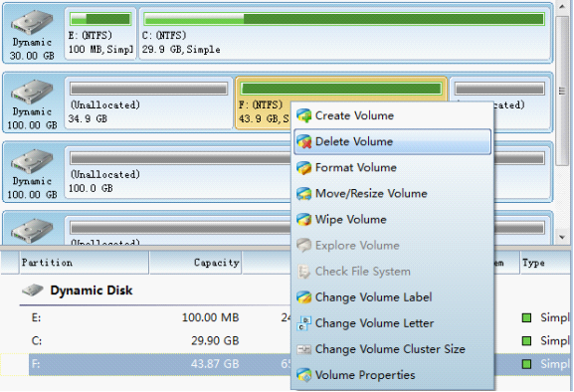The image size is (574, 392).
Task: Click the 29.90 GB capacity value
Action: (x=215, y=341)
